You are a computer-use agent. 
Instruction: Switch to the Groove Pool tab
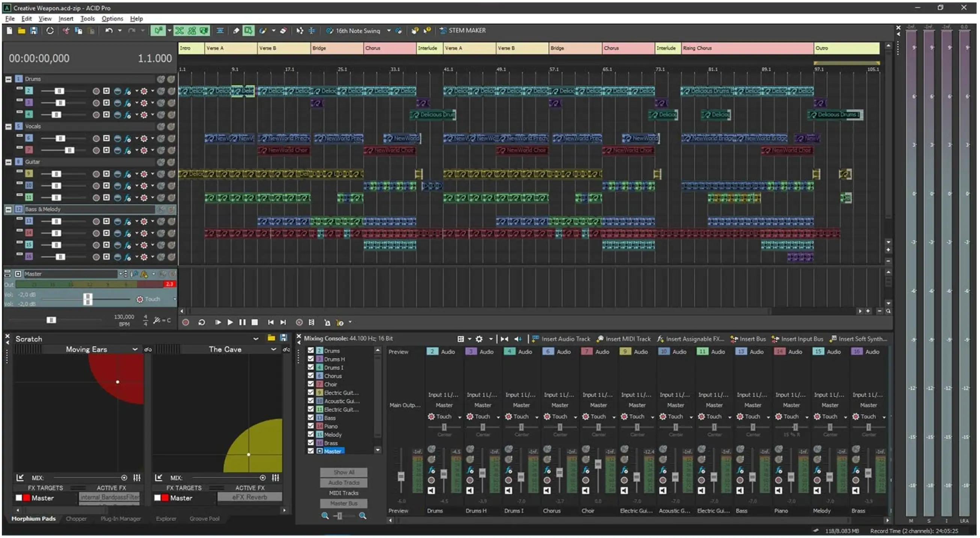pyautogui.click(x=204, y=518)
